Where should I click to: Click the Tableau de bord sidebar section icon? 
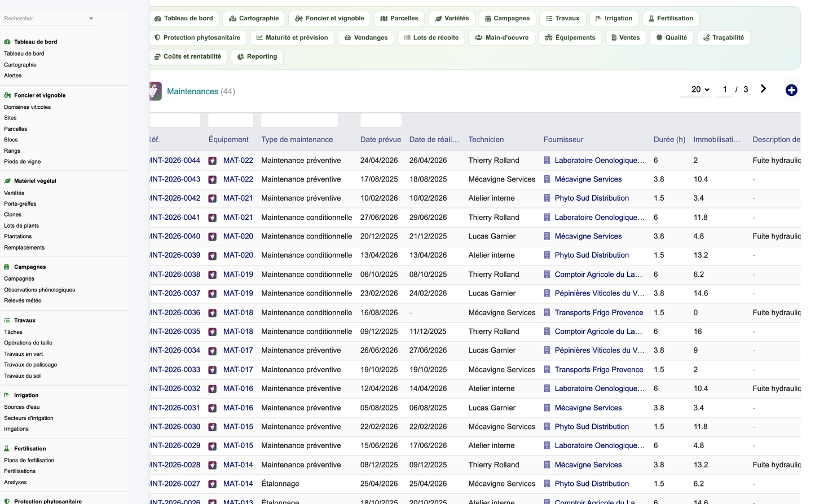(7, 42)
